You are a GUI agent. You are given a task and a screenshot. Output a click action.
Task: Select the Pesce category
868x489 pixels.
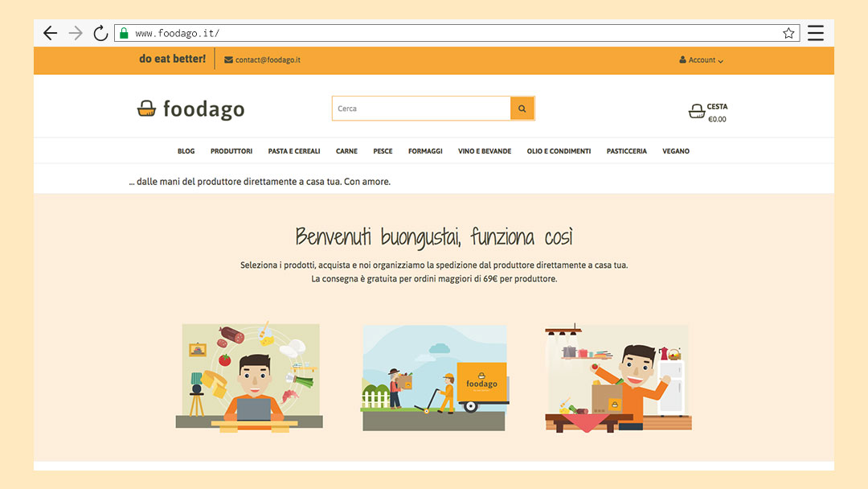tap(383, 151)
